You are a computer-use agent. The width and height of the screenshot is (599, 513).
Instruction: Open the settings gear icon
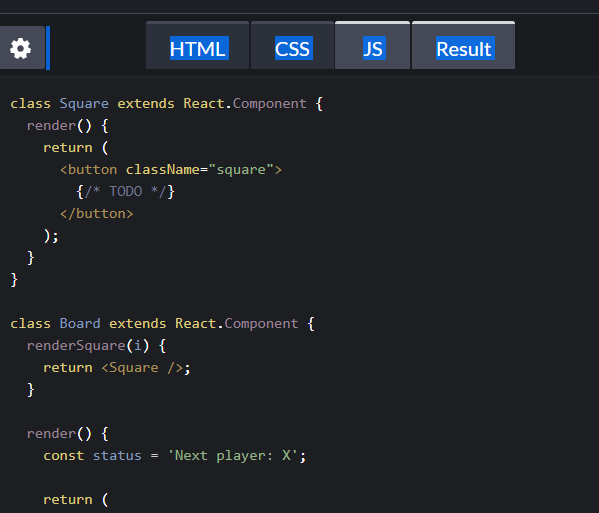coord(21,48)
